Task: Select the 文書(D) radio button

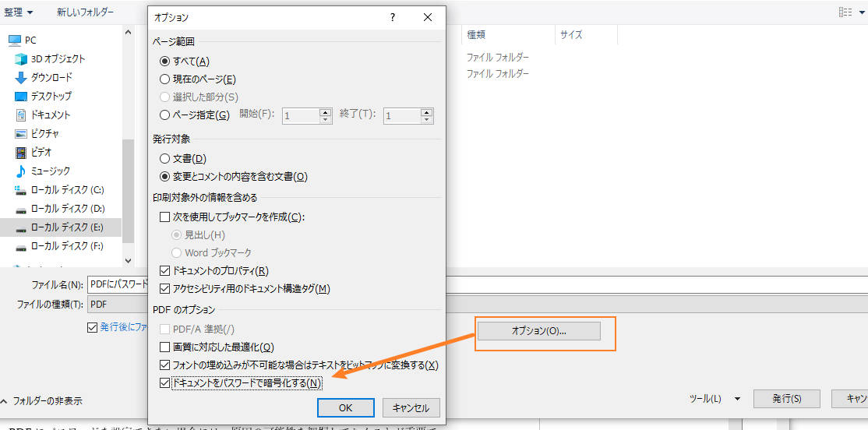Action: coord(164,159)
